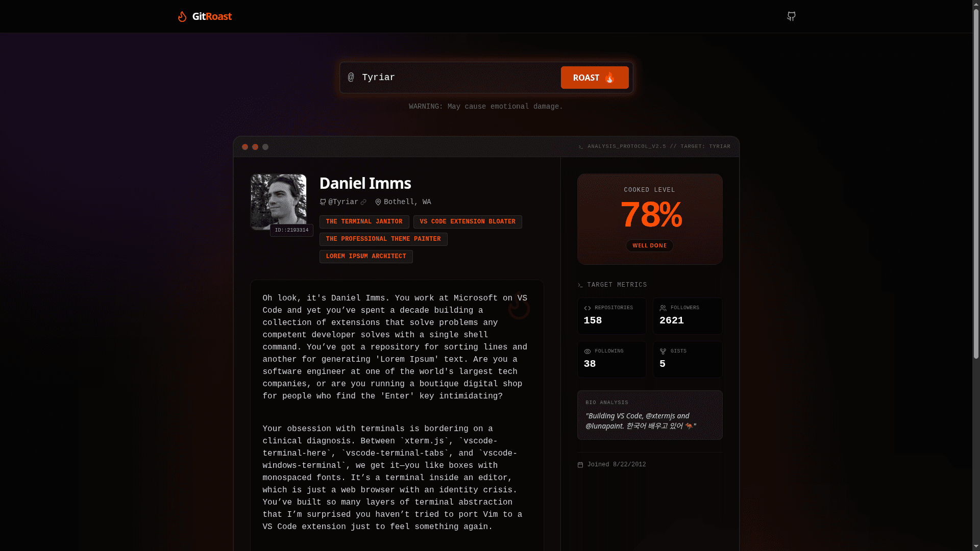Click the following eye icon
The image size is (980, 551).
587,352
